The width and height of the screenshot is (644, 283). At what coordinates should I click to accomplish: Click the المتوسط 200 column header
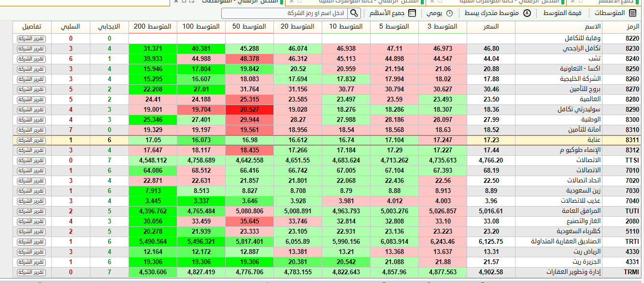click(x=153, y=26)
